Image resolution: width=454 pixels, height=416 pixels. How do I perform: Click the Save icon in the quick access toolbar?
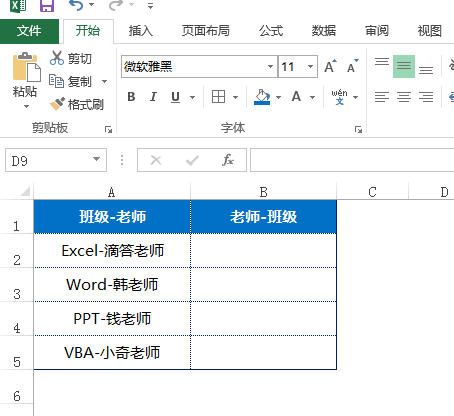[47, 5]
